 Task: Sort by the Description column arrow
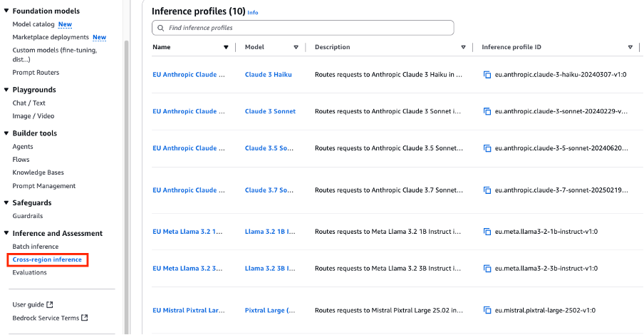click(x=463, y=47)
